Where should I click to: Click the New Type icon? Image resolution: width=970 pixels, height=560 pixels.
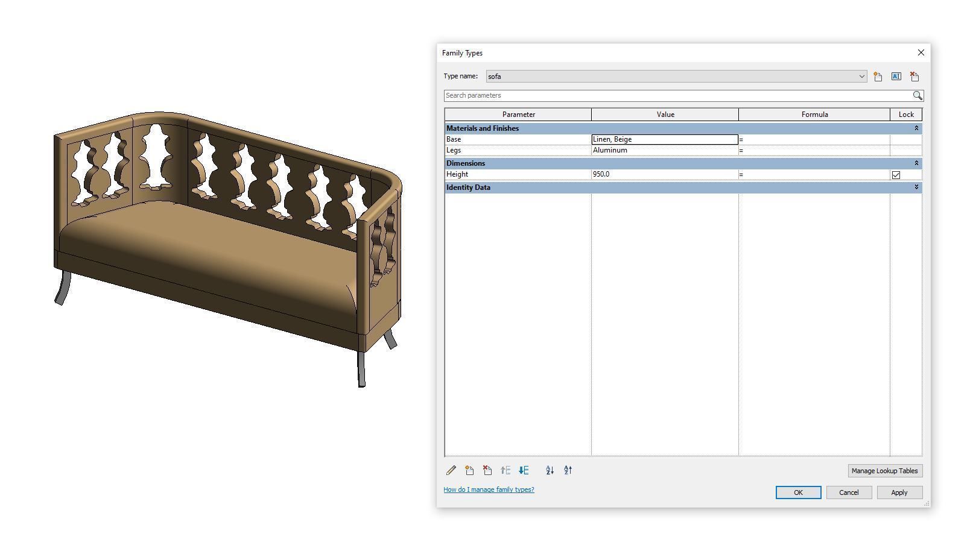[878, 76]
